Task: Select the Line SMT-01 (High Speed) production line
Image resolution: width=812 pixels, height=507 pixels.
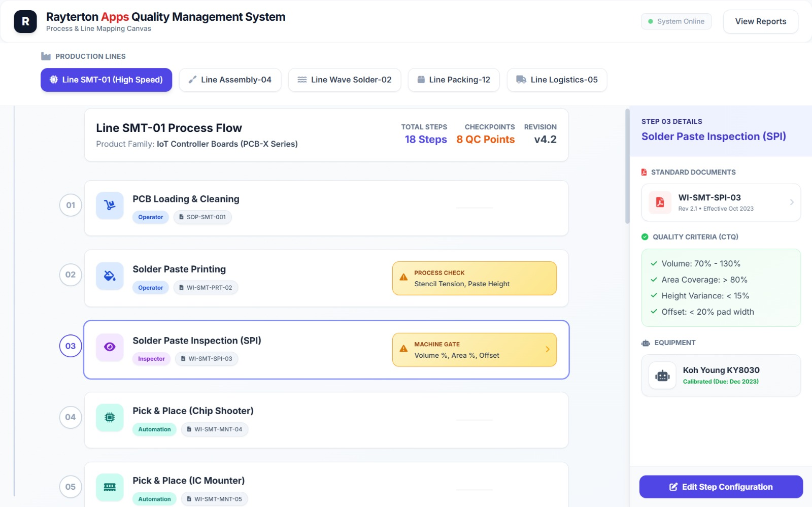Action: [x=106, y=79]
